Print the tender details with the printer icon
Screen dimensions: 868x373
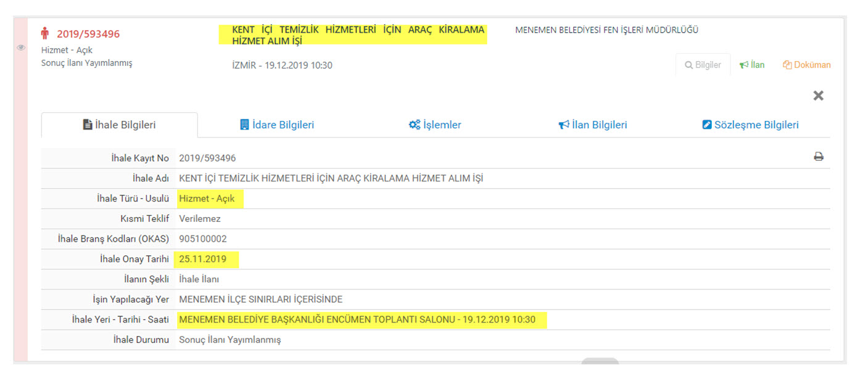pyautogui.click(x=819, y=157)
